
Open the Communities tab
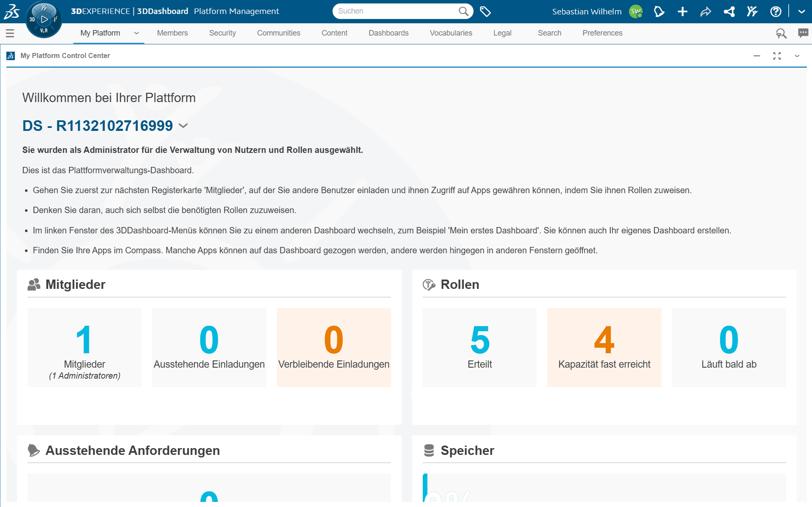point(279,33)
